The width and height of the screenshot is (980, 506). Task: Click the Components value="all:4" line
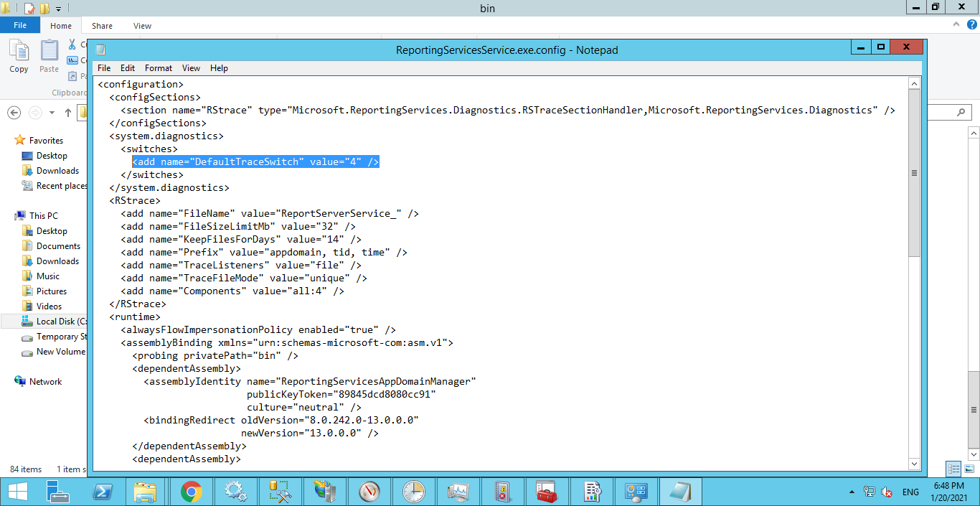(232, 291)
